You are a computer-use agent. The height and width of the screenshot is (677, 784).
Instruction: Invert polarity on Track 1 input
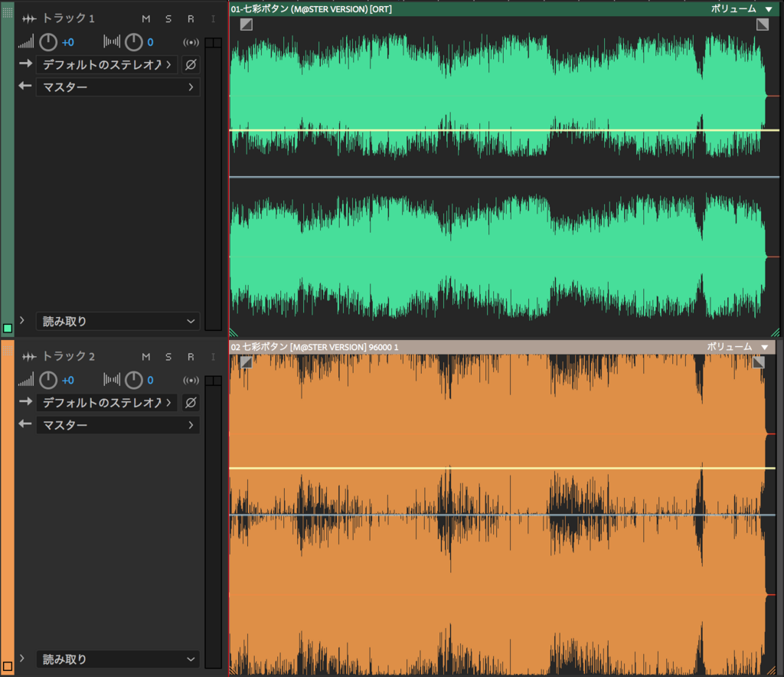coord(191,64)
